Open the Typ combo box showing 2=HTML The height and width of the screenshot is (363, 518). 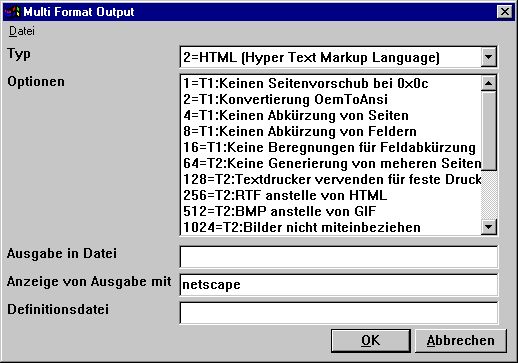point(338,57)
